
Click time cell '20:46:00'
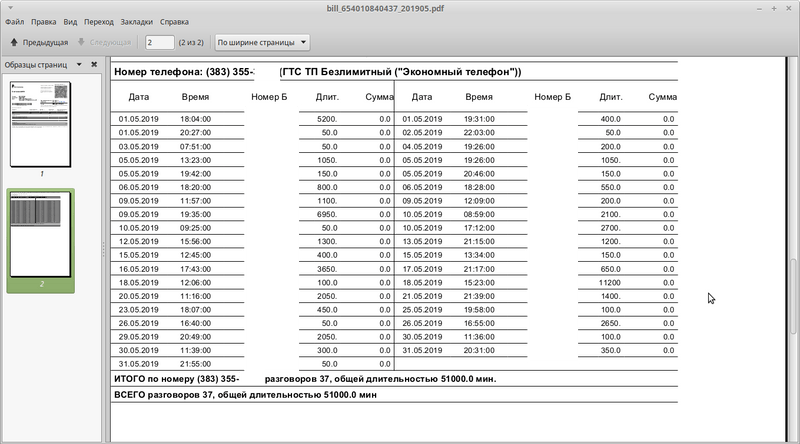click(x=479, y=174)
